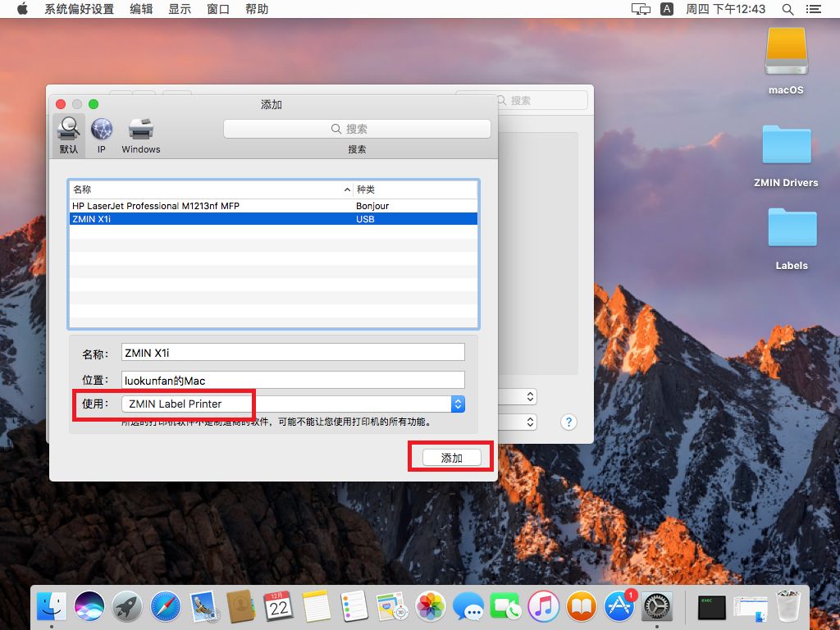Click the input source A icon in menu bar

(x=667, y=9)
